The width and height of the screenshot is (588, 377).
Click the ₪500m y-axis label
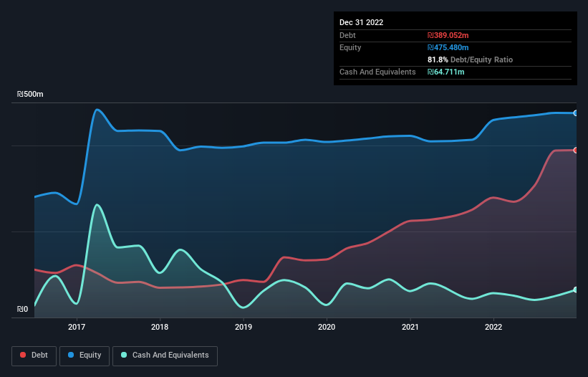coord(30,94)
